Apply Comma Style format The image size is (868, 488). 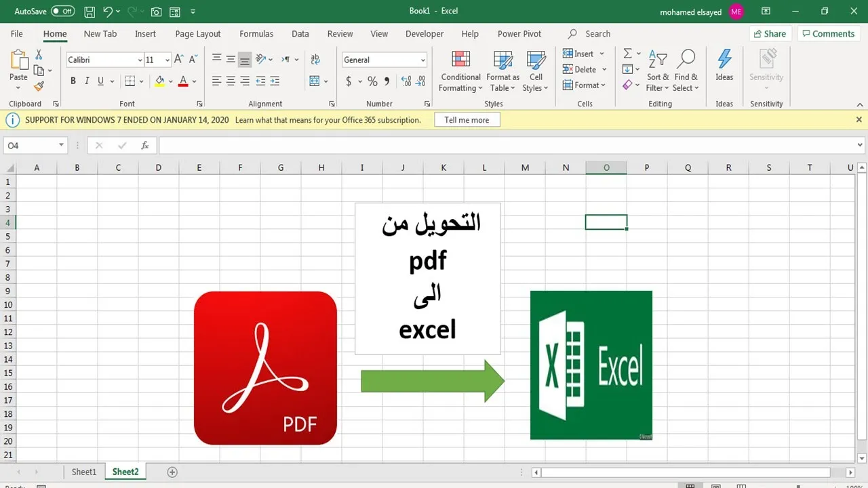[x=387, y=81]
